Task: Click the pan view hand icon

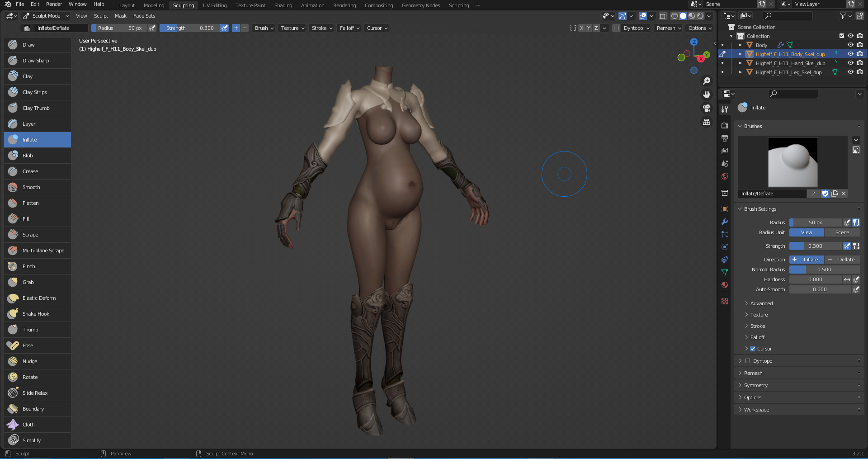Action: pyautogui.click(x=707, y=95)
